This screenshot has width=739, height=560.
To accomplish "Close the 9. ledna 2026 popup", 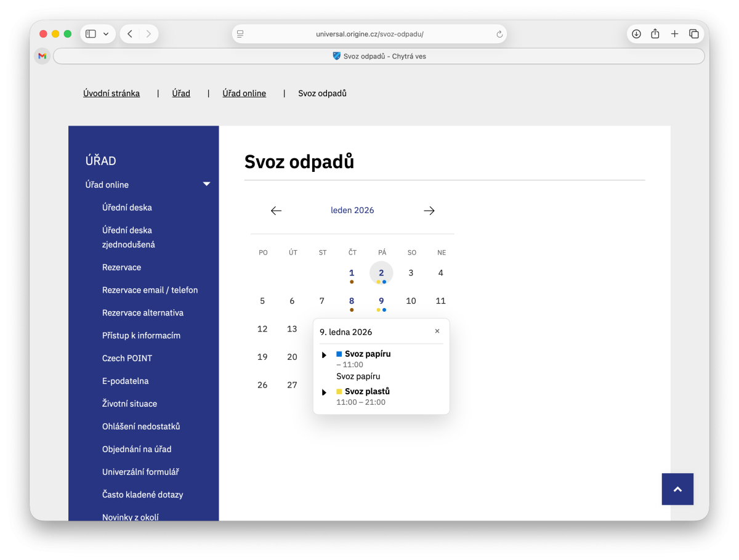I will click(437, 331).
